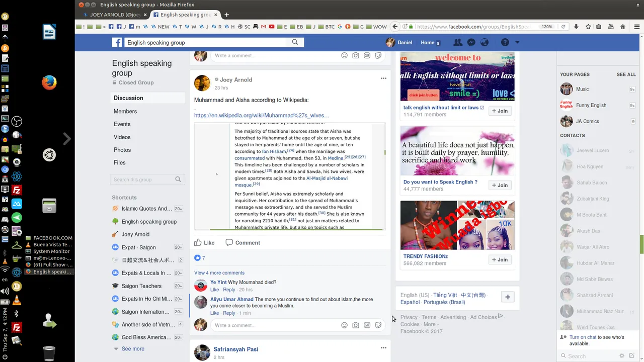Add another language with plus button
This screenshot has width=644, height=362.
(508, 297)
